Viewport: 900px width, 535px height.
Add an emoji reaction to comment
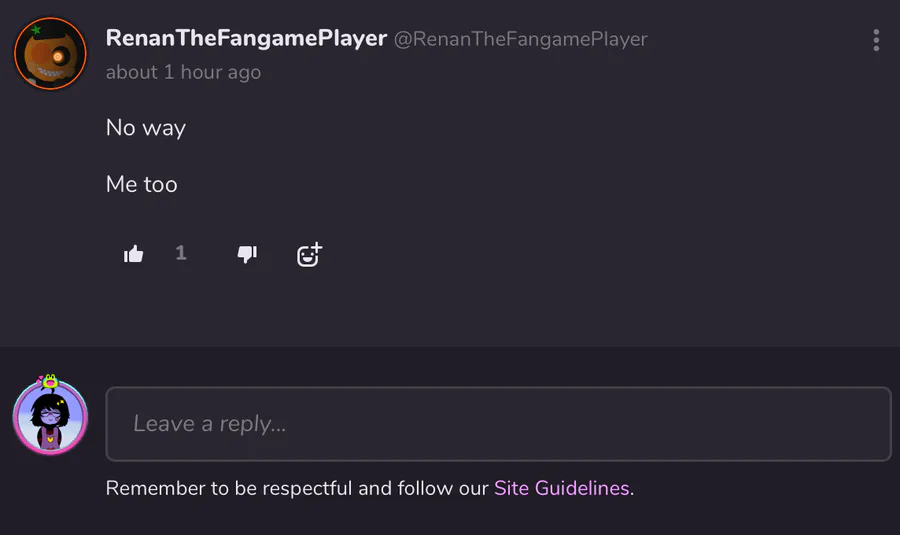pos(309,255)
